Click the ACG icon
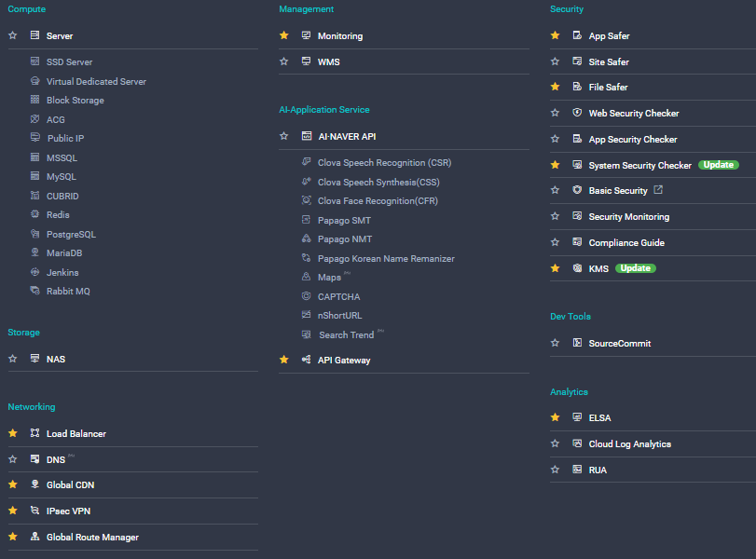This screenshot has height=559, width=756. [x=34, y=119]
